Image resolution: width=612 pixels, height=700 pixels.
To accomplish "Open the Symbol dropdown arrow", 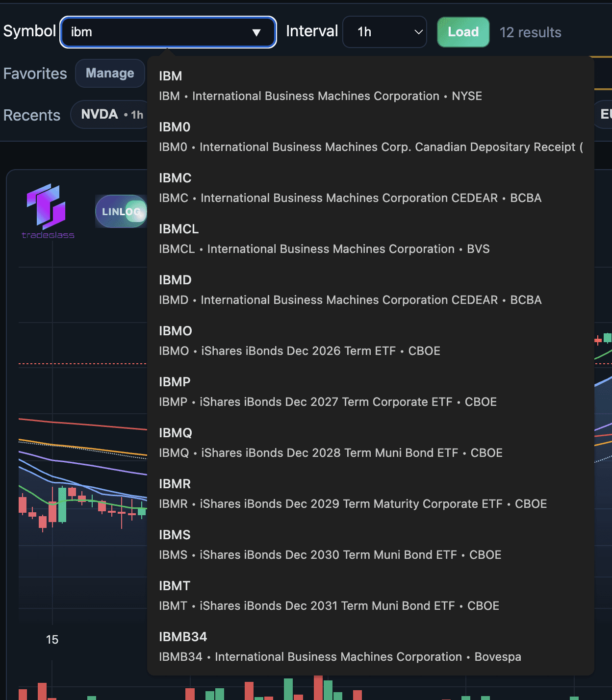I will pos(256,32).
